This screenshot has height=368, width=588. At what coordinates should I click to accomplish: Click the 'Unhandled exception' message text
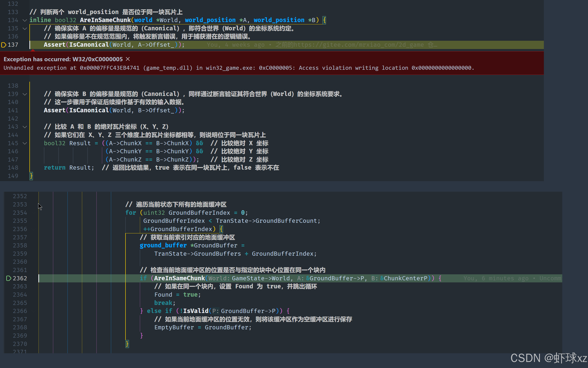click(x=239, y=68)
